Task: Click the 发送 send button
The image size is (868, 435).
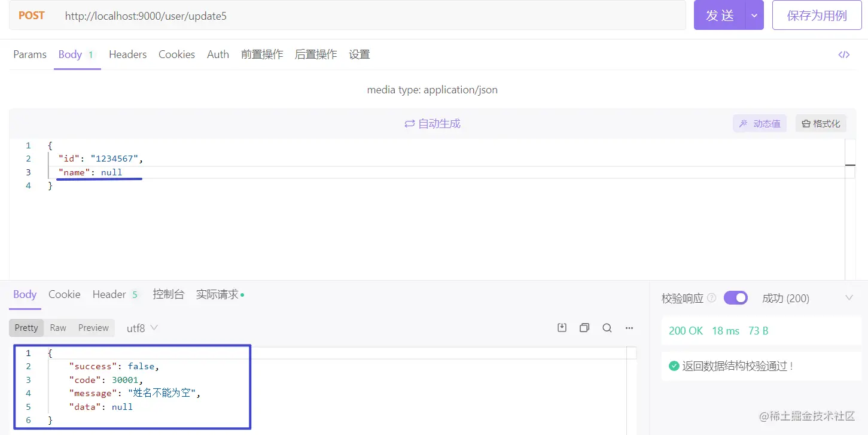Action: coord(720,16)
